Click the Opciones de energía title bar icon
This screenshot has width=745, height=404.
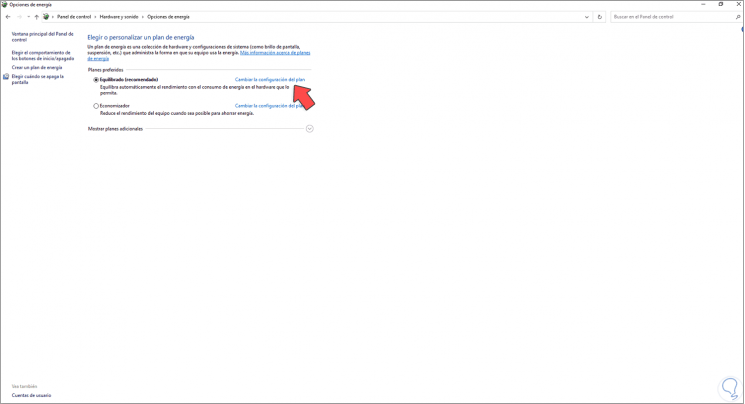point(4,4)
